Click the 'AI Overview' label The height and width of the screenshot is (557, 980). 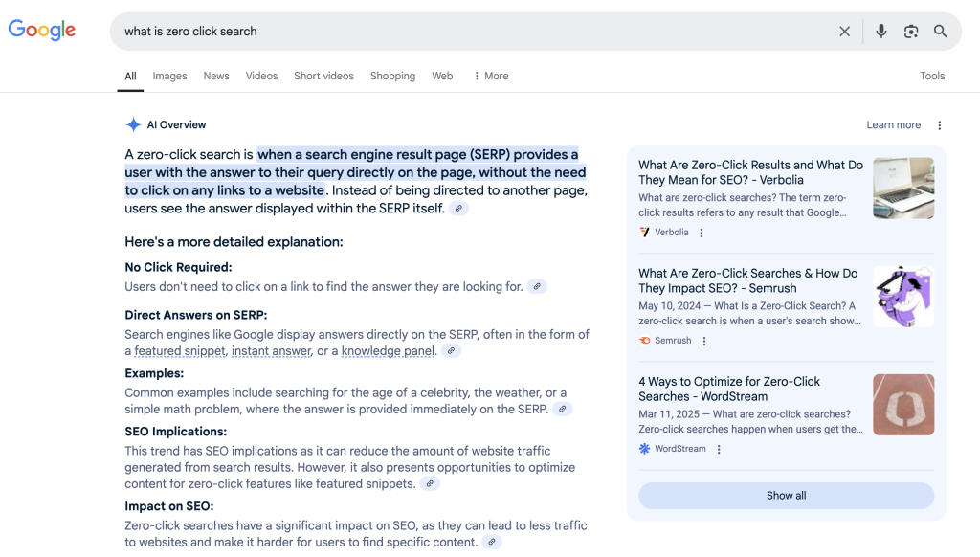pyautogui.click(x=176, y=124)
